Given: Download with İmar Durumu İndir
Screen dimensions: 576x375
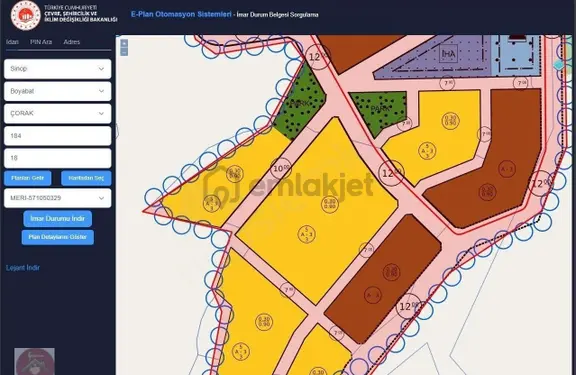Looking at the screenshot, I should pyautogui.click(x=58, y=219).
